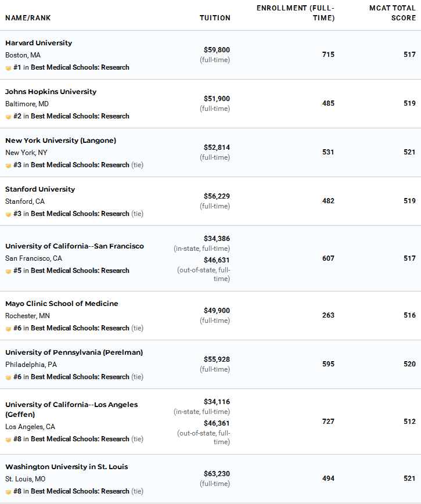The height and width of the screenshot is (504, 421).
Task: Sort by Enrollment (Full-Time) column header
Action: tap(296, 13)
